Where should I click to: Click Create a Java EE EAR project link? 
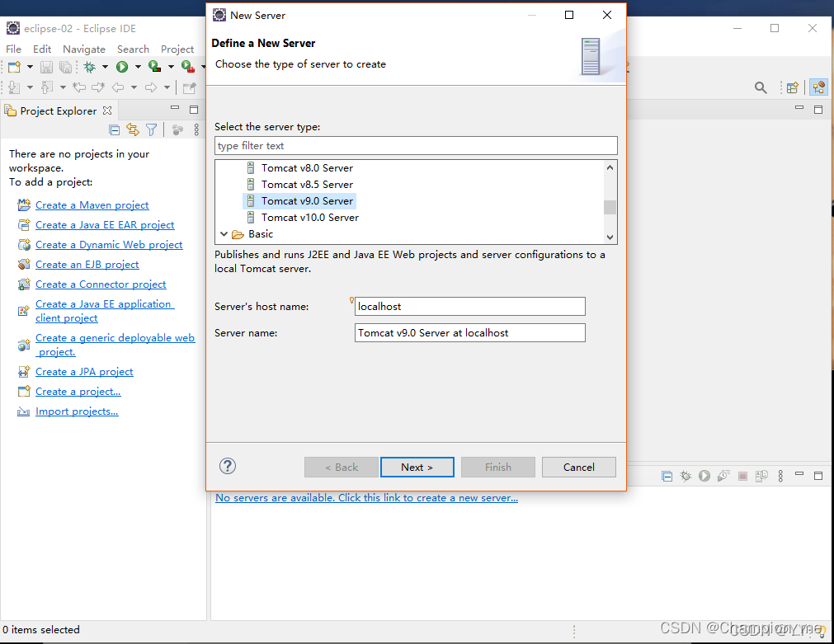pos(105,225)
